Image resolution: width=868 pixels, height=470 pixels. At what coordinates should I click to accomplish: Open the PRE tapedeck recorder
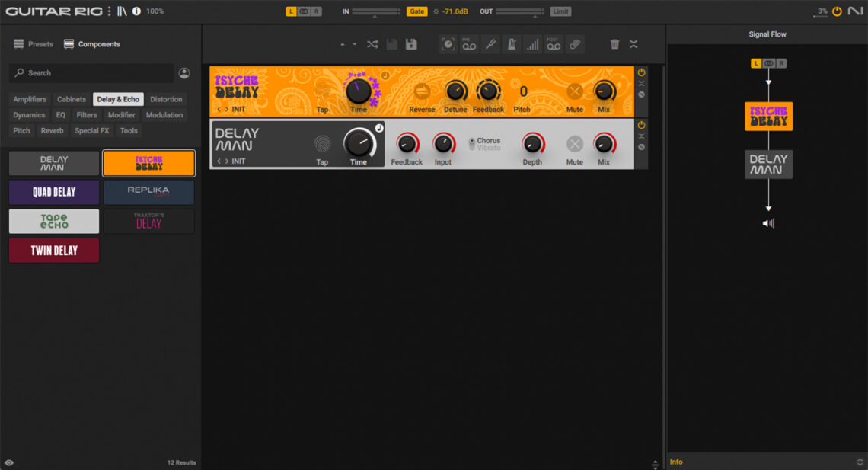(469, 43)
